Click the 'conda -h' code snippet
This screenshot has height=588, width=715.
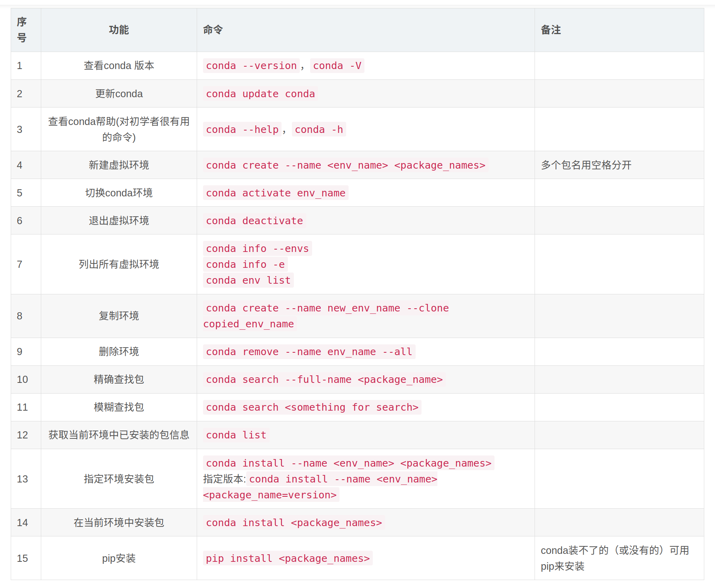click(x=319, y=130)
